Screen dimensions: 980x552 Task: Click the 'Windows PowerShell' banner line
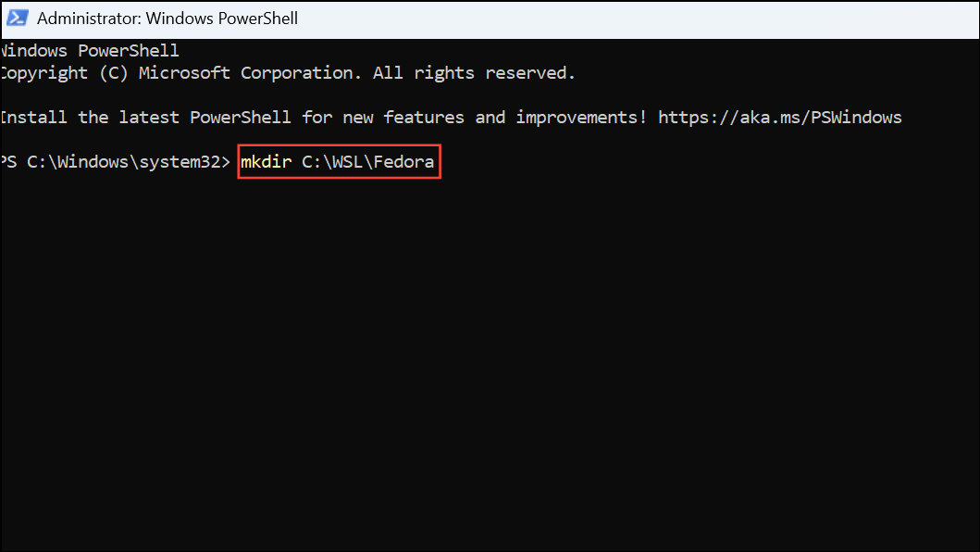coord(90,50)
